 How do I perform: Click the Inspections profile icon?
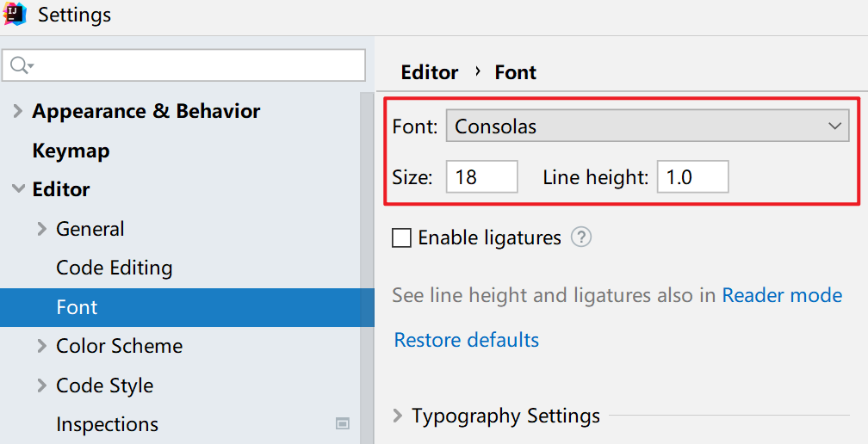(343, 424)
